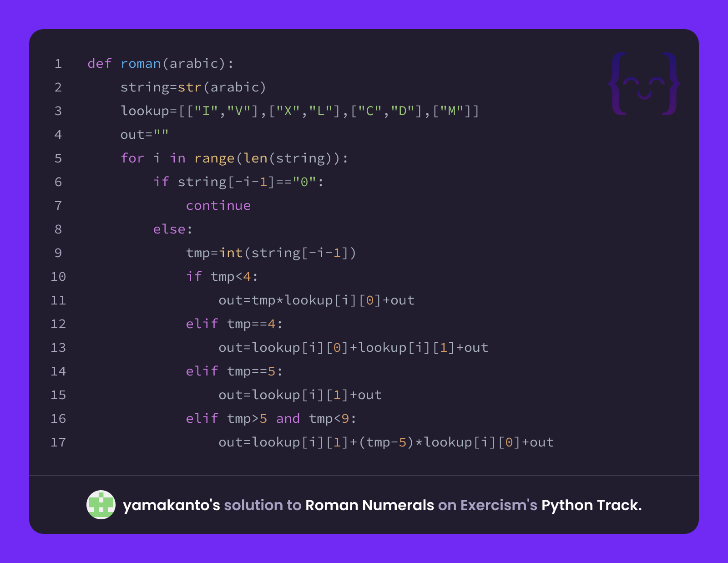Image resolution: width=728 pixels, height=563 pixels.
Task: Click the Exercism curly-brace face logo
Action: point(644,84)
